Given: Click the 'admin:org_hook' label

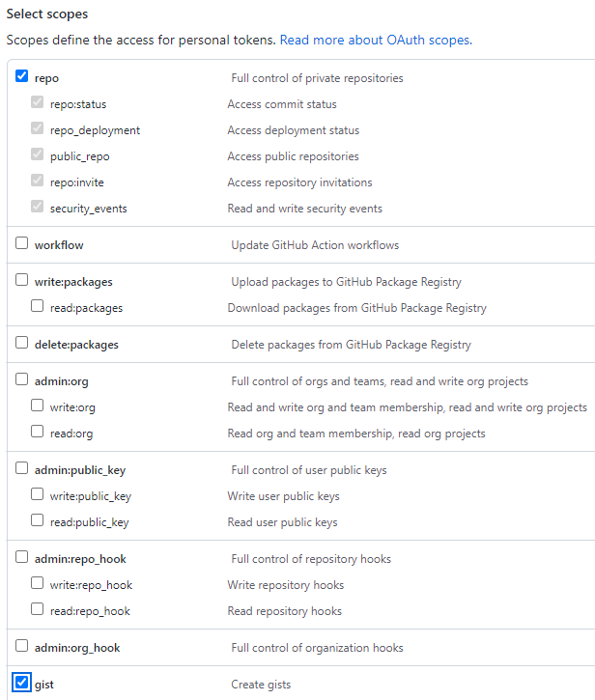Looking at the screenshot, I should pos(77,648).
